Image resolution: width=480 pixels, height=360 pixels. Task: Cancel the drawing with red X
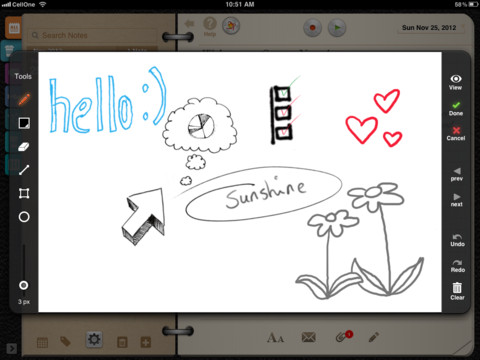456,134
